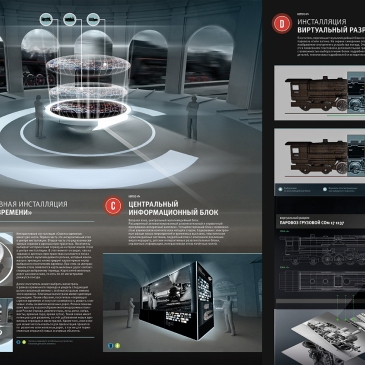Click the green round icon in the kiosk render corner
This screenshot has height=365, width=365.
(117, 346)
